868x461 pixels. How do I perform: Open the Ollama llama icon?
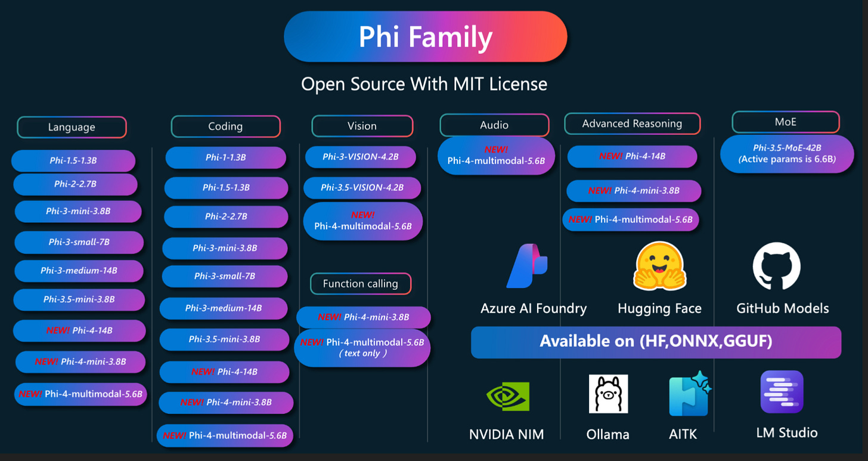(608, 394)
